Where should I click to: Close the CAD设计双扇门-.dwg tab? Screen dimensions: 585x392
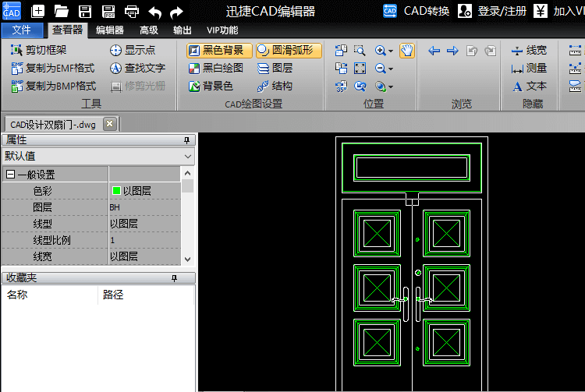point(110,123)
